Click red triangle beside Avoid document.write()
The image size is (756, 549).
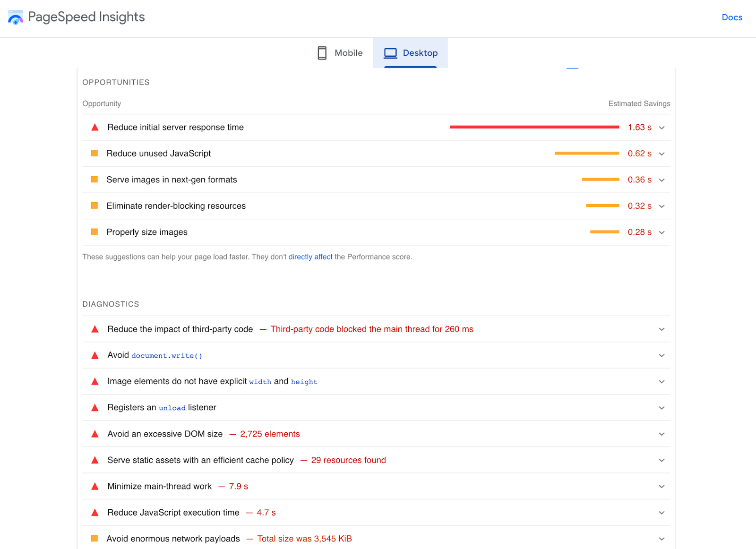[95, 355]
